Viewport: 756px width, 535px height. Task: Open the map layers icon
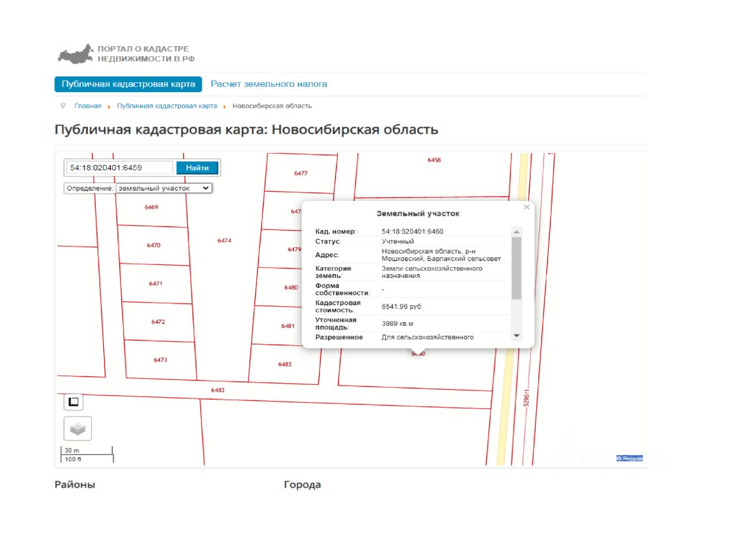point(77,429)
